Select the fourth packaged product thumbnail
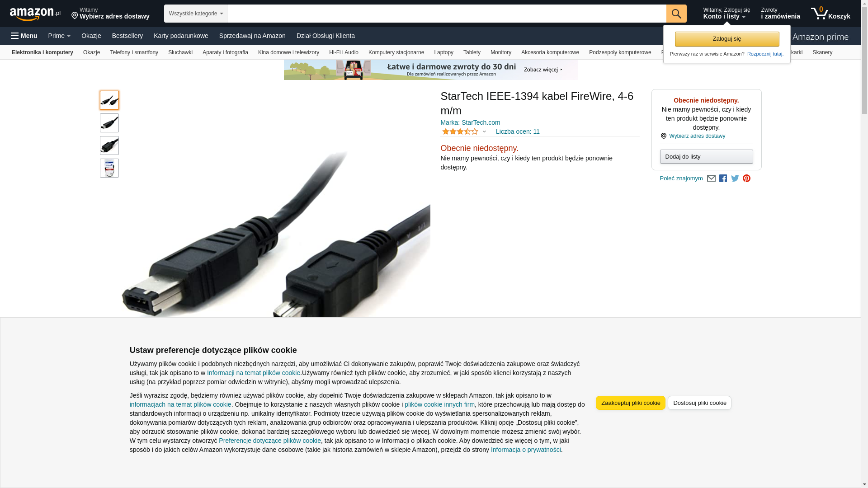The height and width of the screenshot is (488, 868). point(109,168)
